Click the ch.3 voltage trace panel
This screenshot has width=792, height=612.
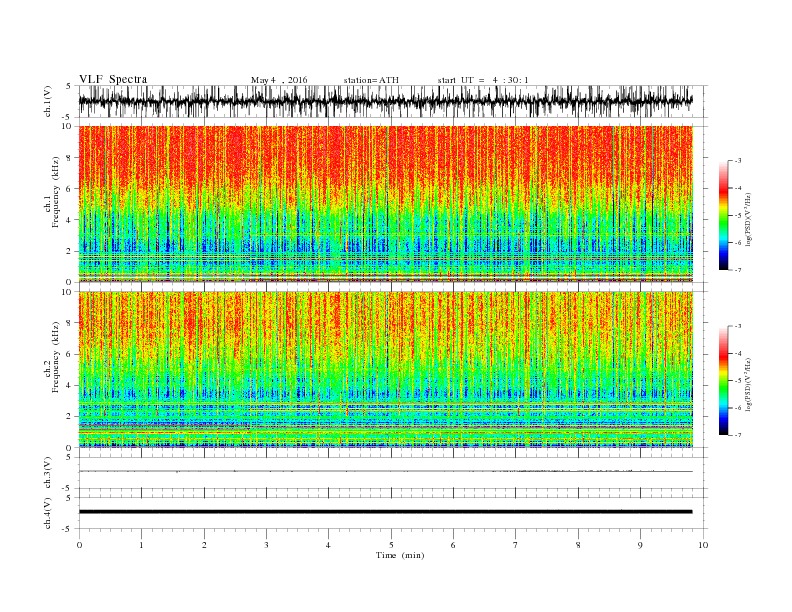tap(393, 473)
